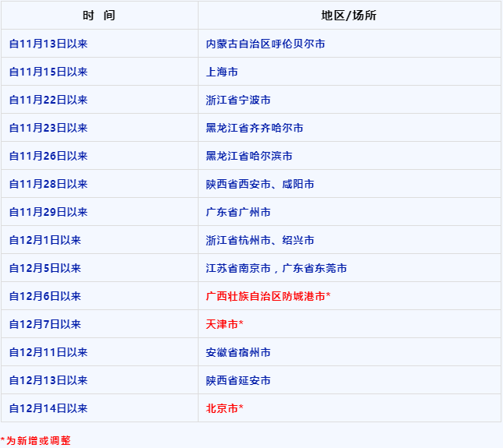The image size is (503, 448).
Task: Select the 自11月15日以来 date cell
Action: (99, 72)
